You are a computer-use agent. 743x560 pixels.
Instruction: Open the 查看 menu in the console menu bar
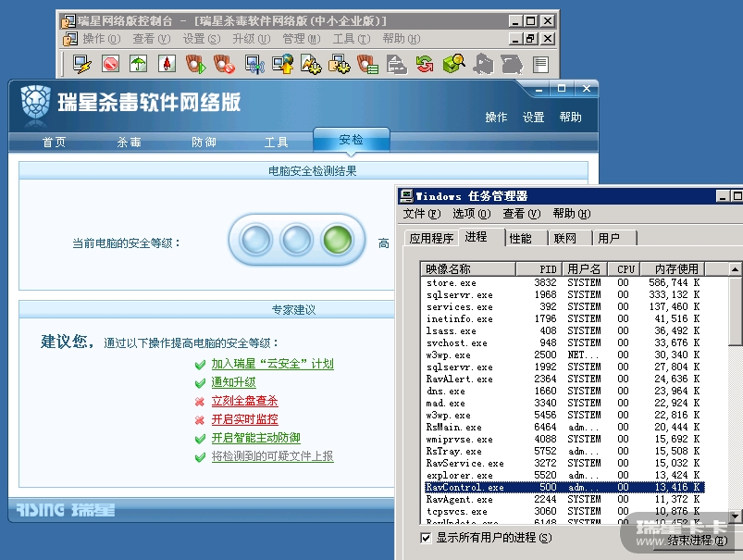click(x=151, y=39)
